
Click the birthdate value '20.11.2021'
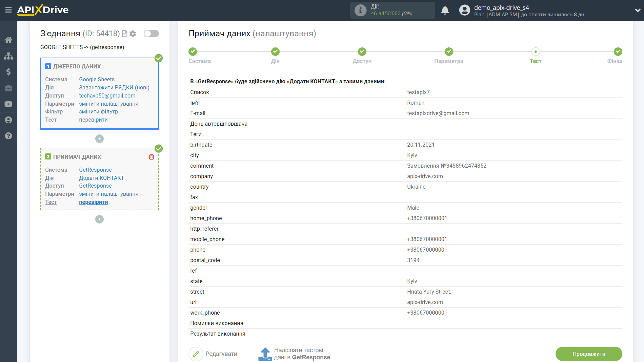(421, 145)
